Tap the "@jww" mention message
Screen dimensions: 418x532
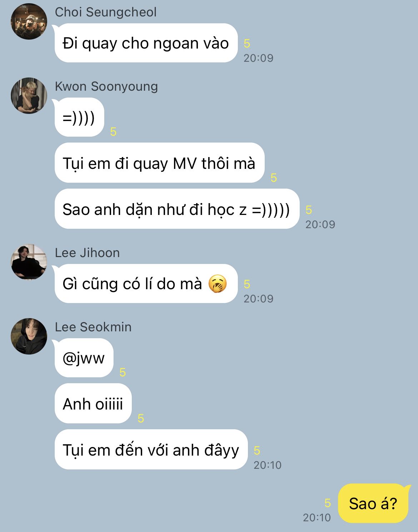point(84,358)
